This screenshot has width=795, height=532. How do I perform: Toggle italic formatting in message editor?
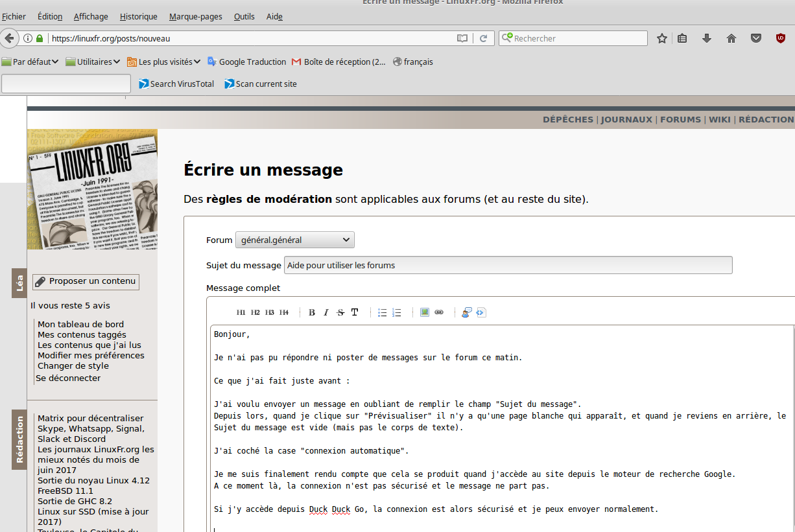pos(326,312)
